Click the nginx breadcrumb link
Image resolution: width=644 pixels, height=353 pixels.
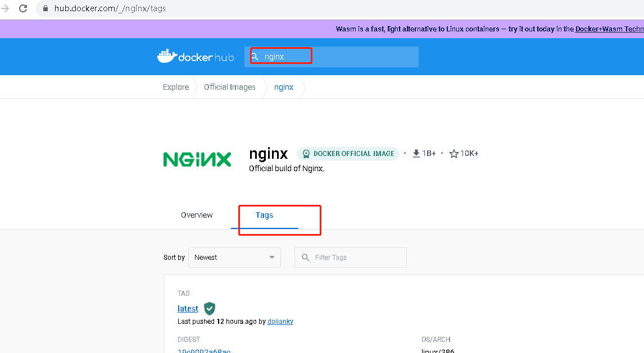click(x=284, y=87)
